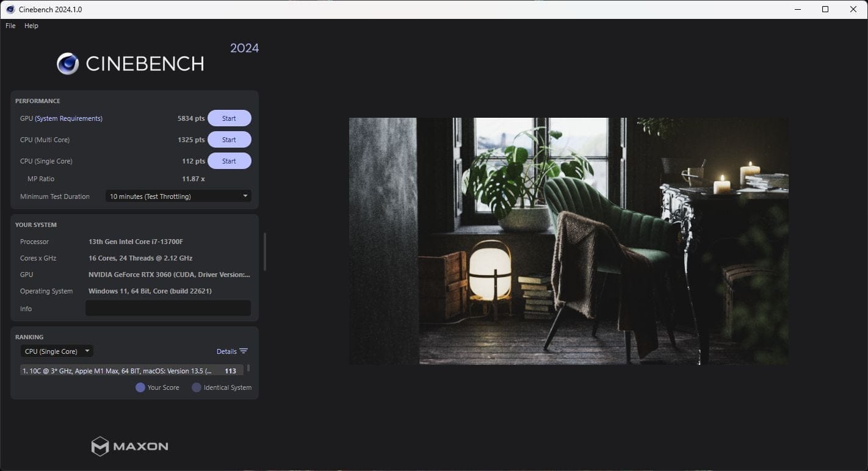868x471 pixels.
Task: Open the System Requirements link
Action: pyautogui.click(x=68, y=118)
